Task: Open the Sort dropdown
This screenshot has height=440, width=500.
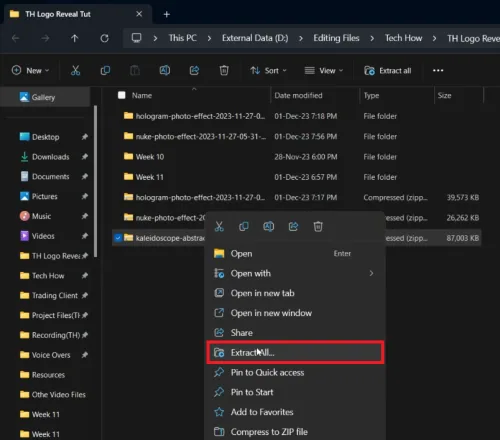Action: tap(268, 71)
